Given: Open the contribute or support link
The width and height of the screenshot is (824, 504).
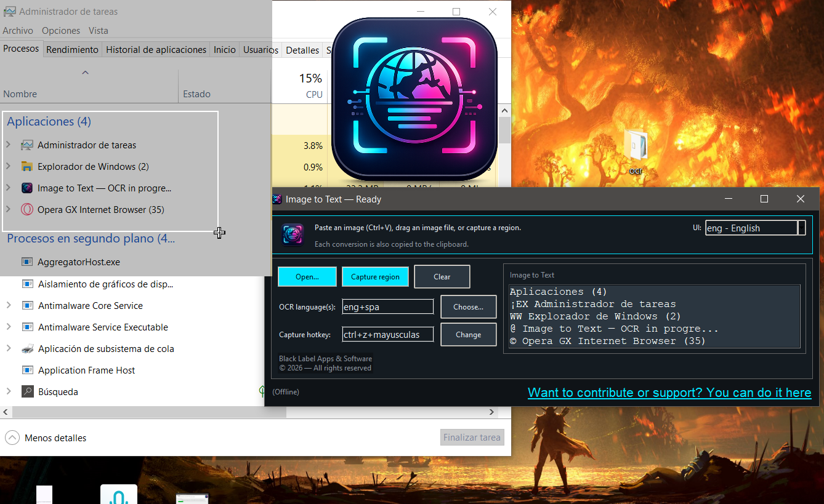Looking at the screenshot, I should click(x=669, y=393).
